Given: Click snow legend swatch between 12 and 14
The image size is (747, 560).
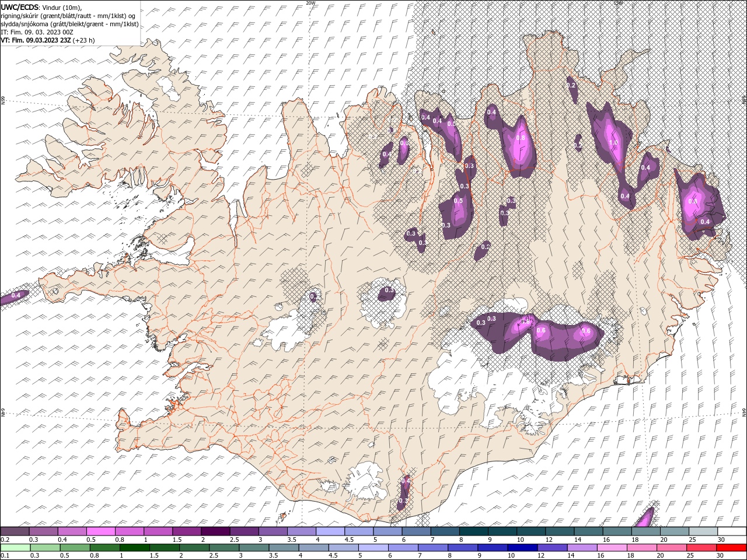Looking at the screenshot, I should [558, 531].
